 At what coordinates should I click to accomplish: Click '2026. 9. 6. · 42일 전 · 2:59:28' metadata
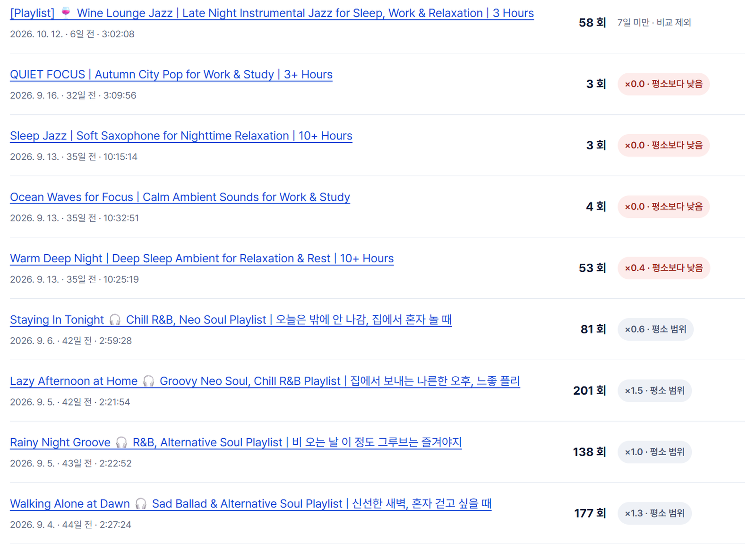71,341
